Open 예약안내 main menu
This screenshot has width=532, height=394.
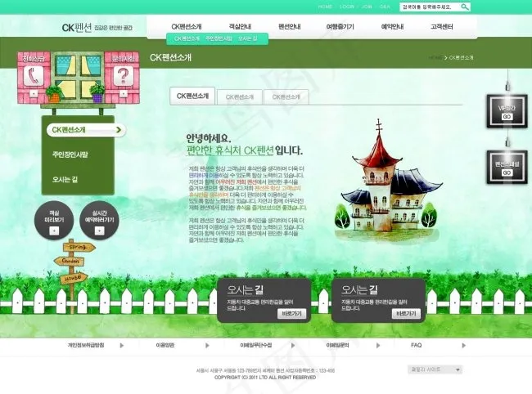pyautogui.click(x=392, y=26)
